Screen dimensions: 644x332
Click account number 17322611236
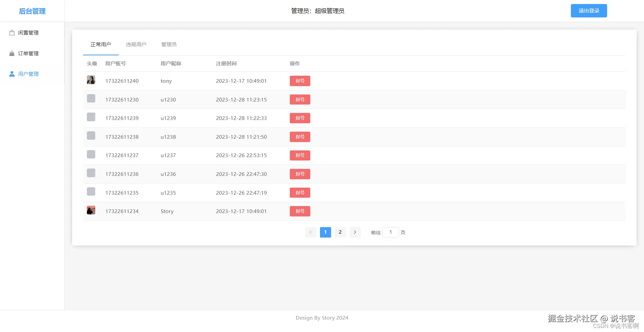122,174
